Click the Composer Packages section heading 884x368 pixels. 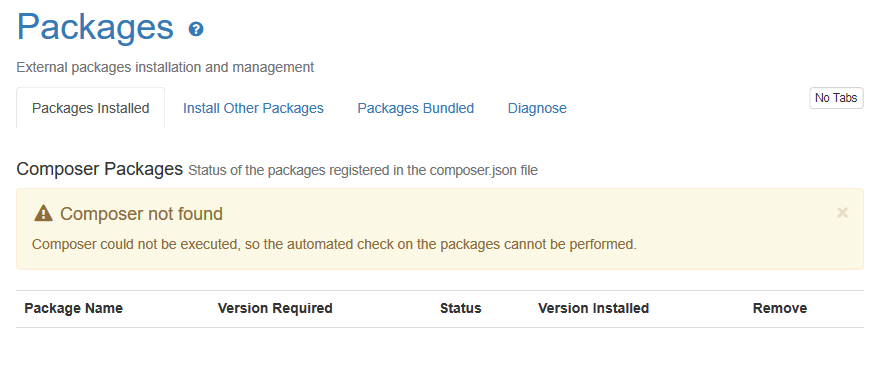coord(100,169)
